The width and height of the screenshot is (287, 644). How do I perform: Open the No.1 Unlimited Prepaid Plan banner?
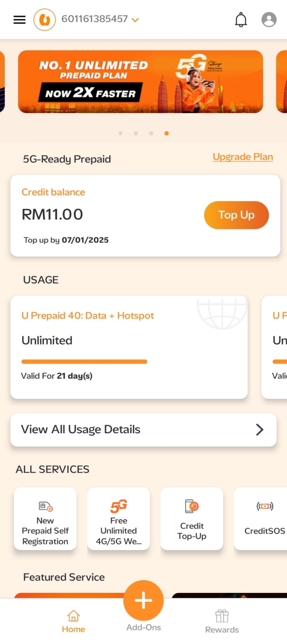tap(140, 82)
